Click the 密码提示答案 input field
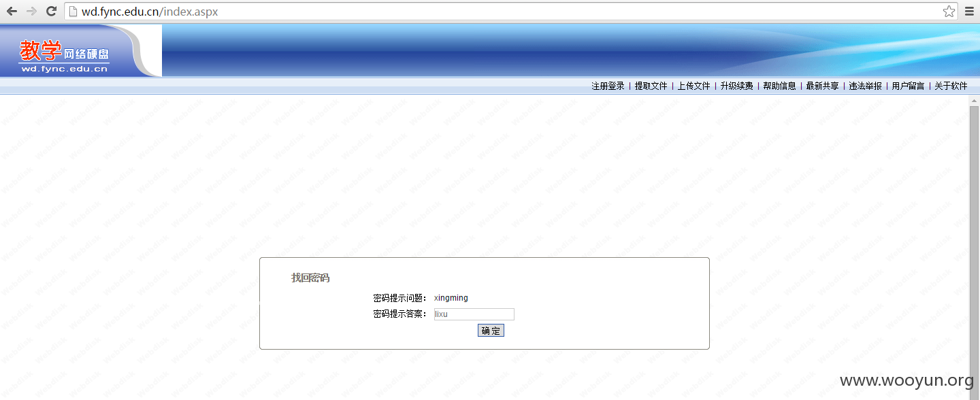The width and height of the screenshot is (980, 400). click(x=474, y=314)
